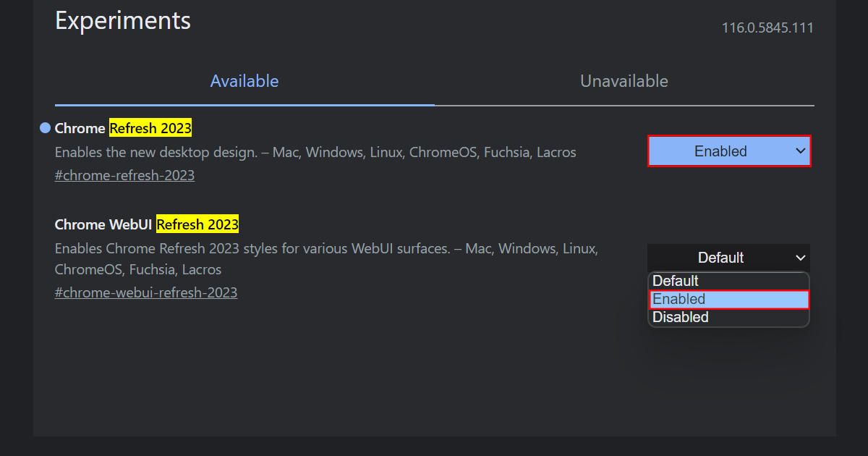Collapse the Chrome WebUI Refresh 2023 dropdown

[728, 258]
